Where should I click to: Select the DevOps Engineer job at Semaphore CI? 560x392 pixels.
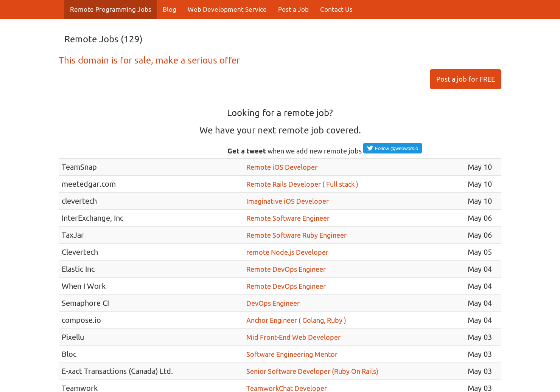coord(273,303)
